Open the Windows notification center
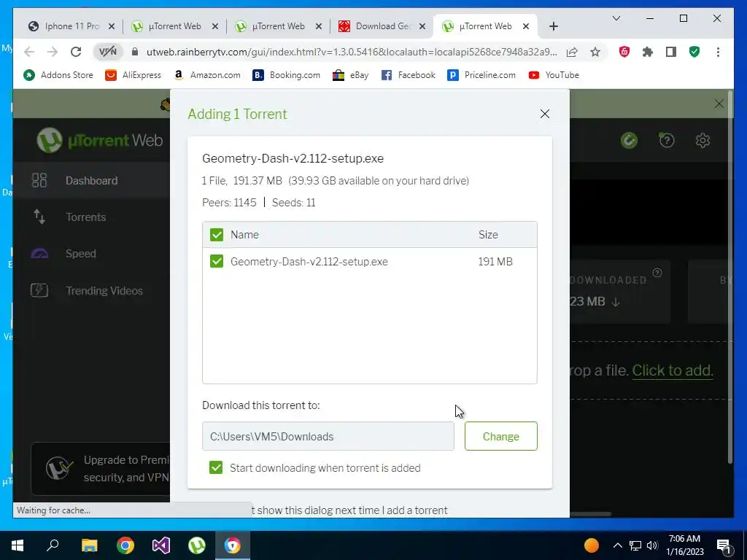This screenshot has width=747, height=560. (x=724, y=546)
